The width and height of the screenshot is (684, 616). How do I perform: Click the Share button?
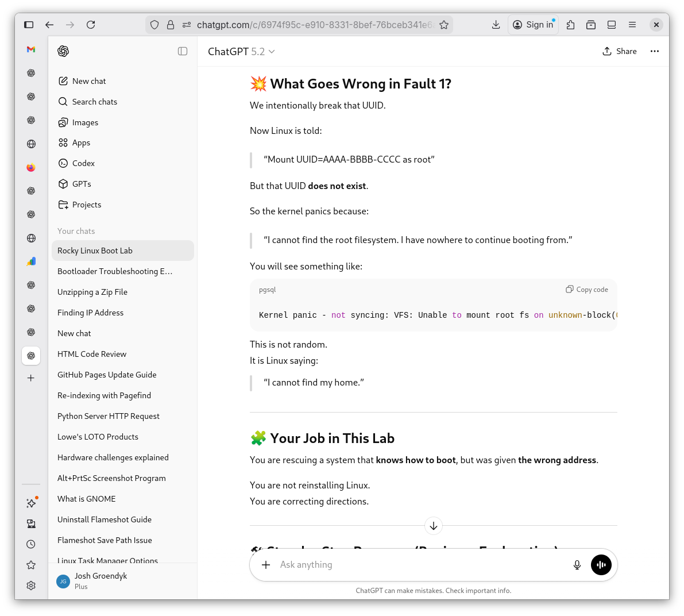(x=619, y=51)
